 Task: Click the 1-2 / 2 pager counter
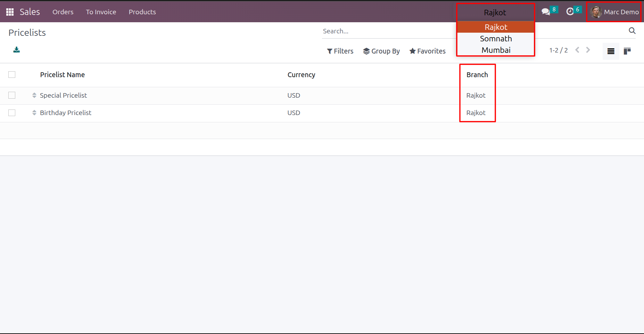(559, 50)
